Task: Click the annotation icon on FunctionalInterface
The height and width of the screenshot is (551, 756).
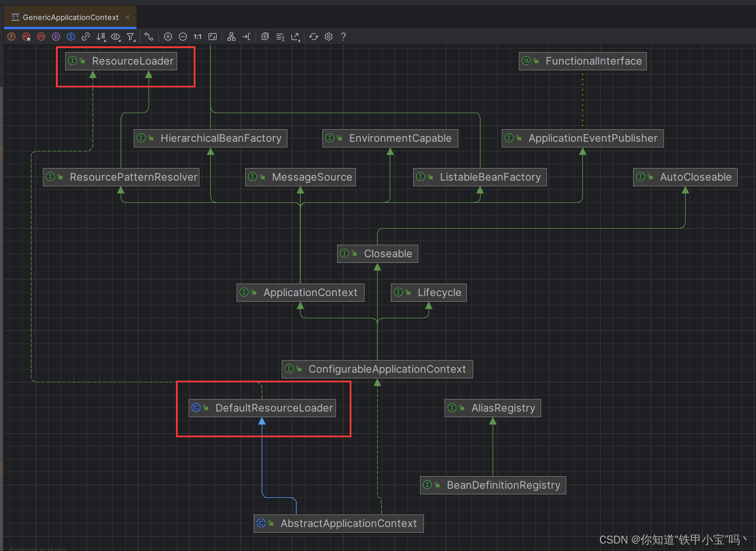Action: tap(526, 61)
